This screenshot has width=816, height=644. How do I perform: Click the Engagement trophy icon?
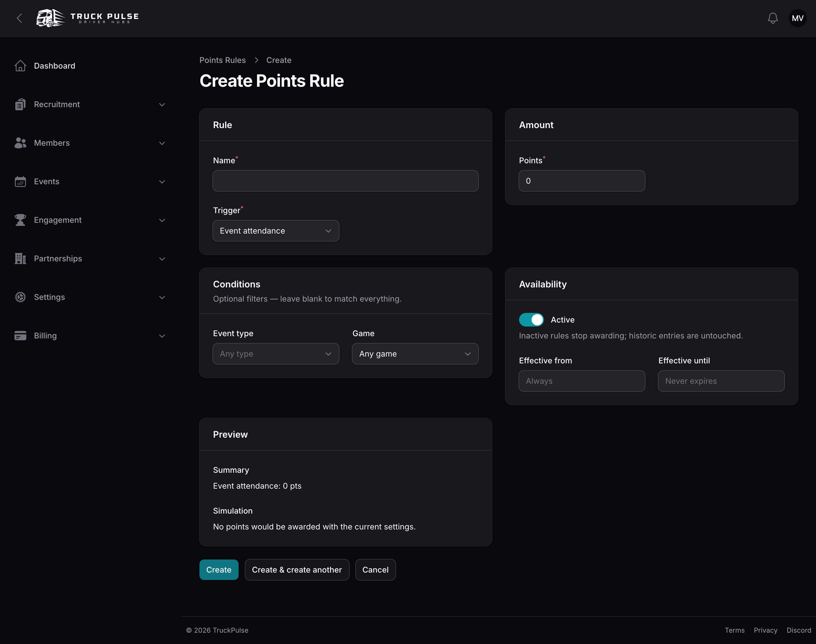click(20, 220)
